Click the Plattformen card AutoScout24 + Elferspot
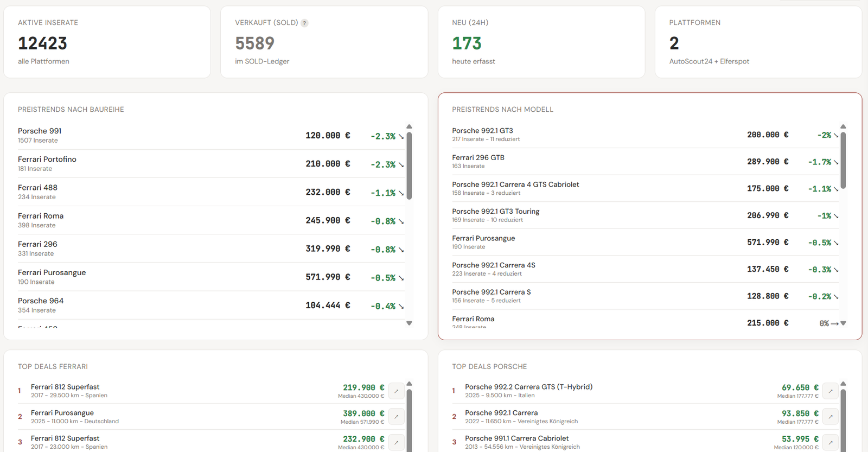Screen dimensions: 868x452 tap(758, 42)
